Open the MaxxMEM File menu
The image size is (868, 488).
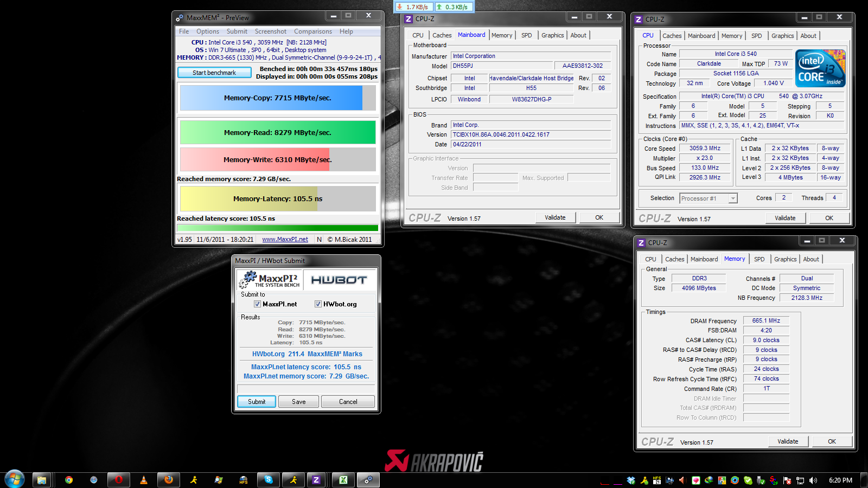tap(184, 31)
